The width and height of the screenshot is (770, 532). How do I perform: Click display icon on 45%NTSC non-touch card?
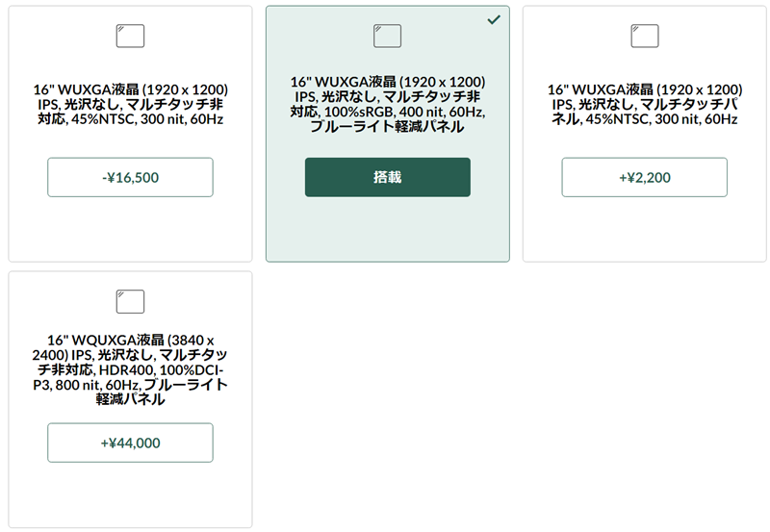[x=130, y=36]
